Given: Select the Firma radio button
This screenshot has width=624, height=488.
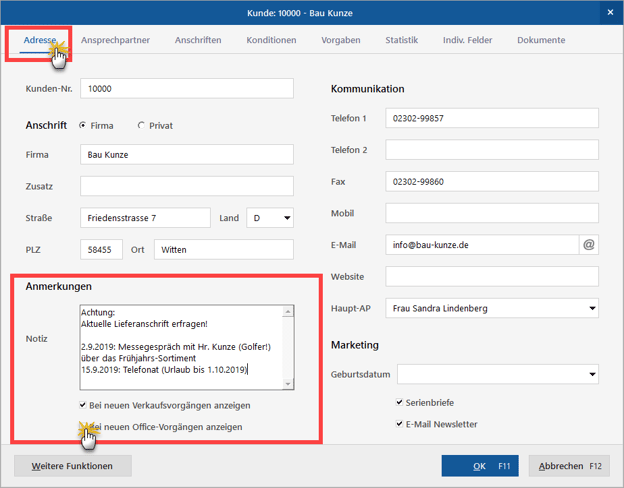Looking at the screenshot, I should [x=82, y=126].
